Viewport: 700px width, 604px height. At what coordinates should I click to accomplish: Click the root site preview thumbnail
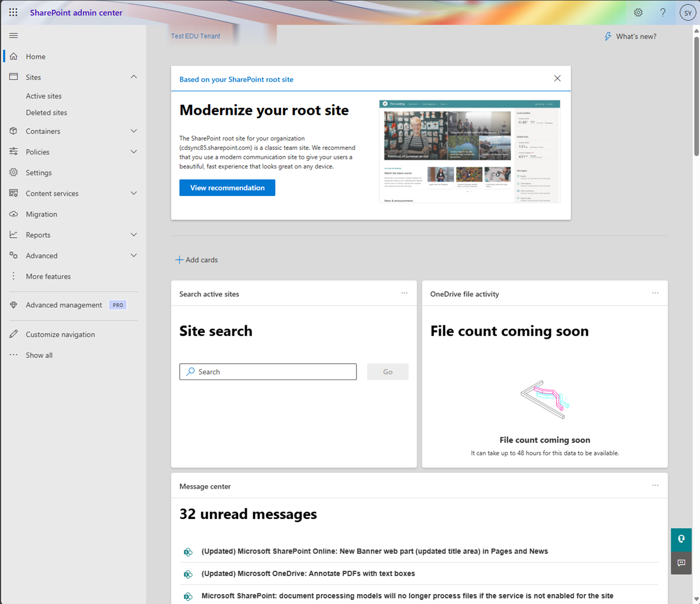pyautogui.click(x=470, y=152)
